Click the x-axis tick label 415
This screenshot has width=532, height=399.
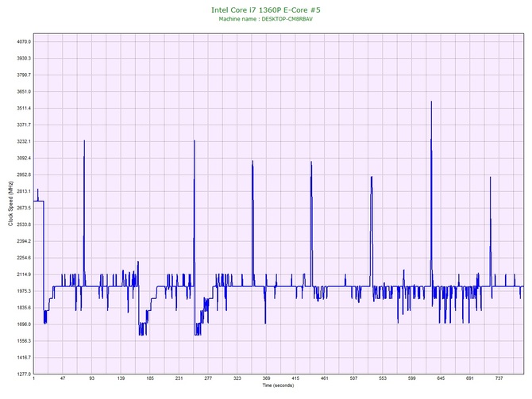coord(295,378)
